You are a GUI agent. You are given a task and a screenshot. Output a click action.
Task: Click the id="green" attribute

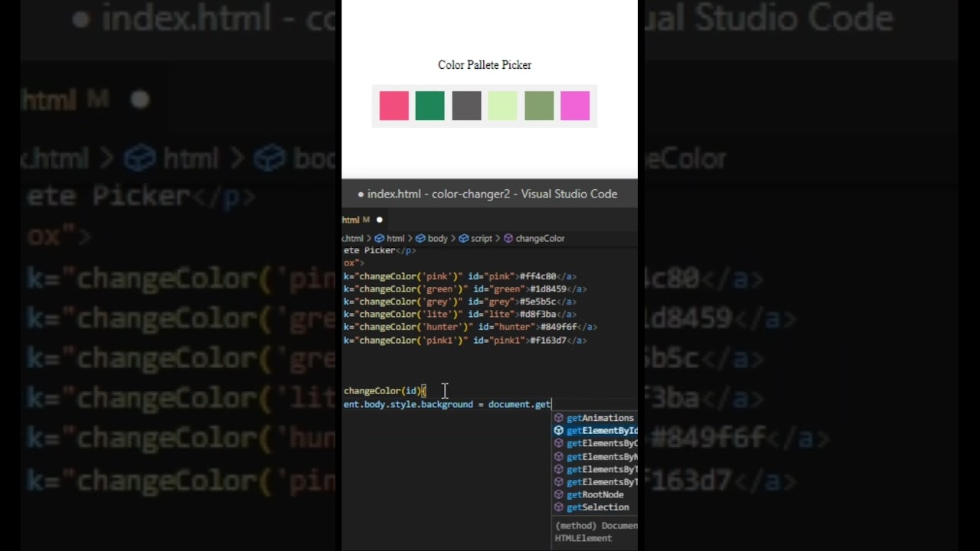point(501,289)
